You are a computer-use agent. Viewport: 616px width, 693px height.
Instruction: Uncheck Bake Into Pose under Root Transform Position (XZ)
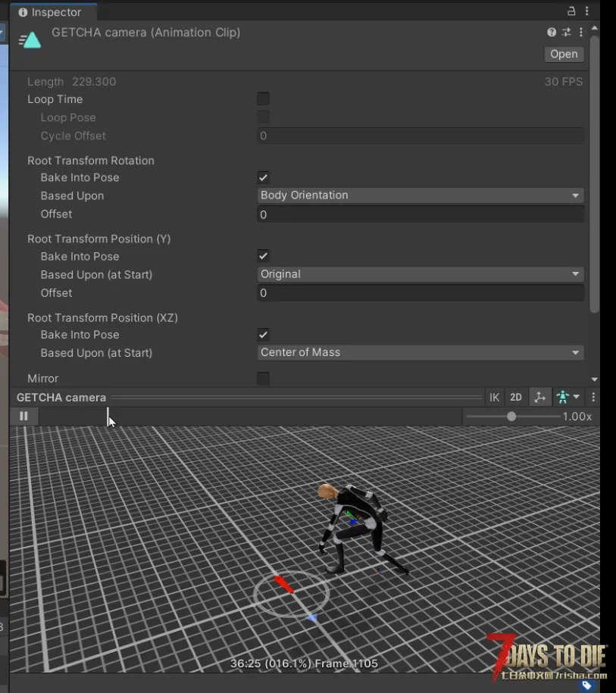[263, 335]
